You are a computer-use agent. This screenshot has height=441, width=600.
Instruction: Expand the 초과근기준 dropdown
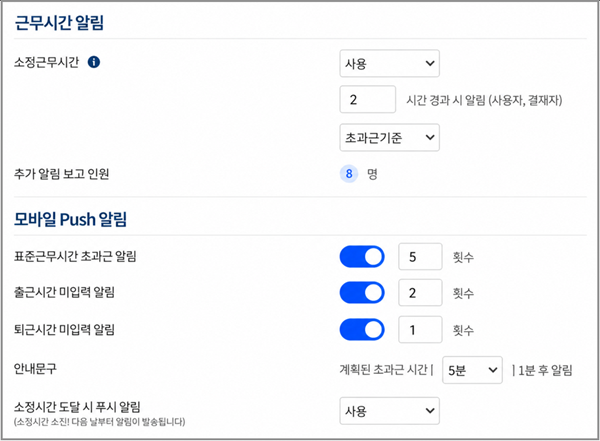[389, 136]
